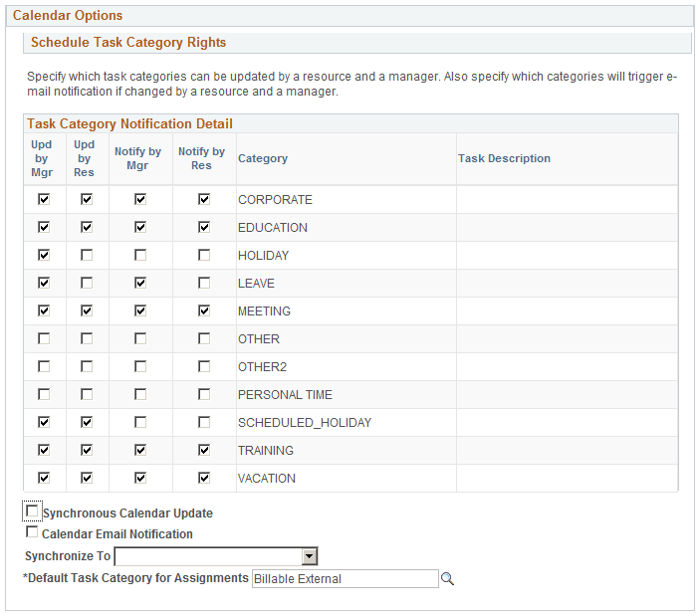Select the SCHEDULED_HOLIDAY category text
Screen dimensions: 700x616
tap(305, 422)
